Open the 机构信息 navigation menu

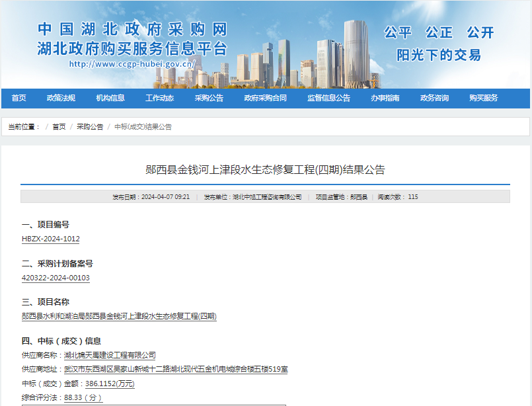point(110,97)
